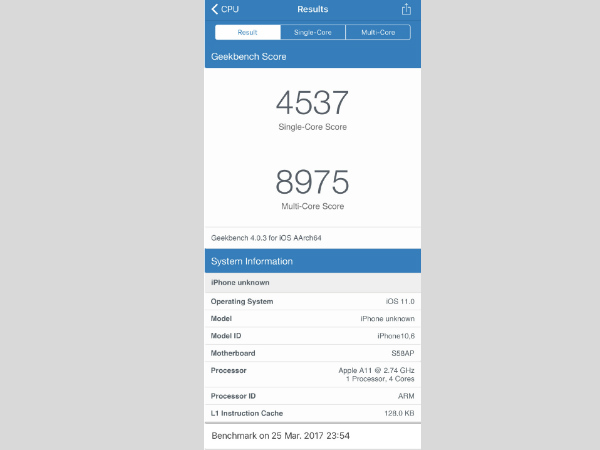
Task: Select the Model ID row label
Action: [226, 336]
